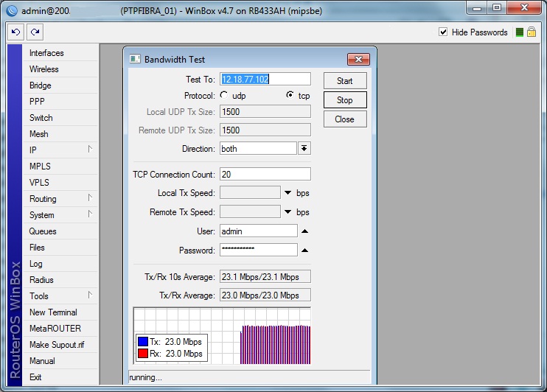The height and width of the screenshot is (392, 547).
Task: Click the Local Tx Speed input field
Action: click(x=250, y=192)
